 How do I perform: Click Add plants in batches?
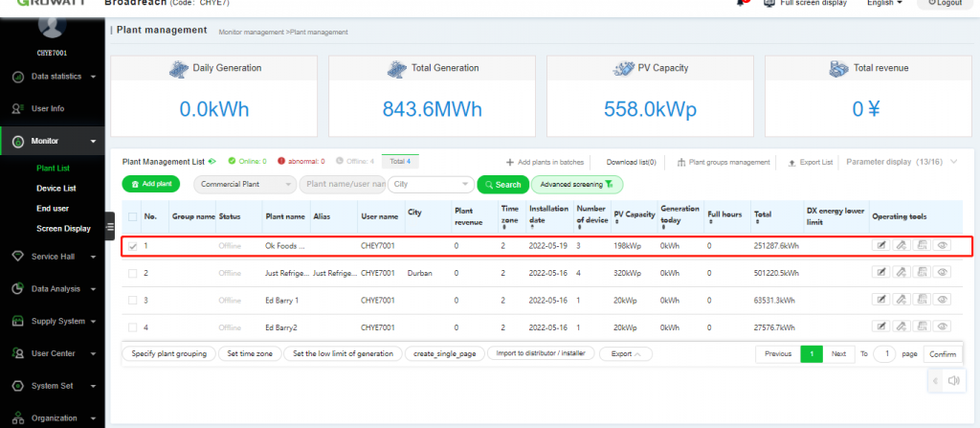[545, 162]
